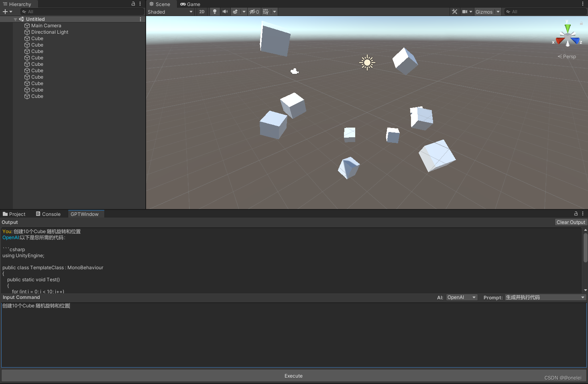Open Scene view three-dot options menu

[583, 4]
